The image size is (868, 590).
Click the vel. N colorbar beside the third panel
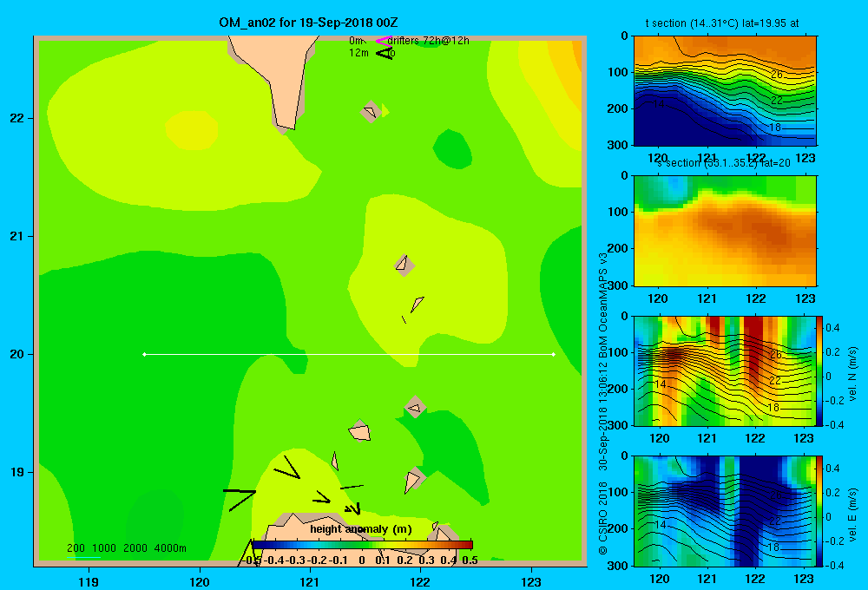819,370
